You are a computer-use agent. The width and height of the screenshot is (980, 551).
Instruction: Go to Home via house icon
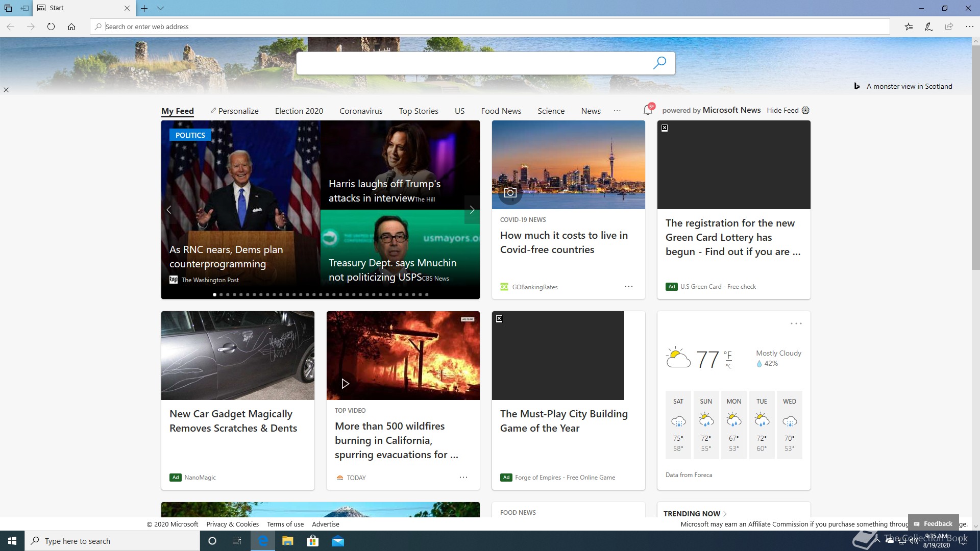[x=71, y=27]
